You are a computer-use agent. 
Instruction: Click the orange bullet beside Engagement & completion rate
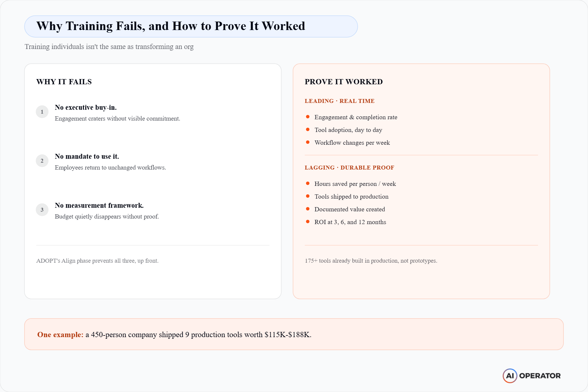click(308, 117)
